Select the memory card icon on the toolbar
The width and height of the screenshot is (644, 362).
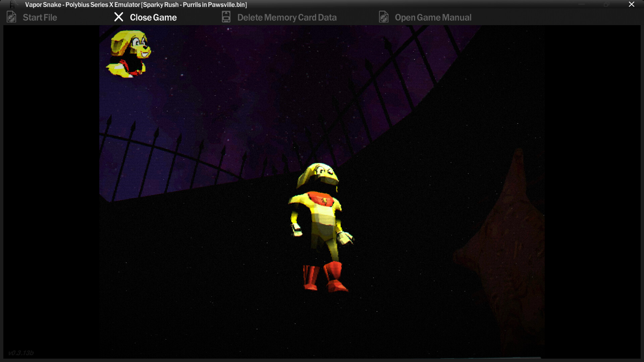point(226,16)
